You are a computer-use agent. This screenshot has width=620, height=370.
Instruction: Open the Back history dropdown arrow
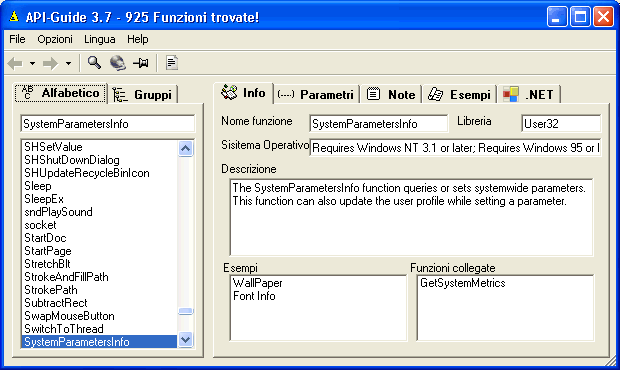pos(32,63)
